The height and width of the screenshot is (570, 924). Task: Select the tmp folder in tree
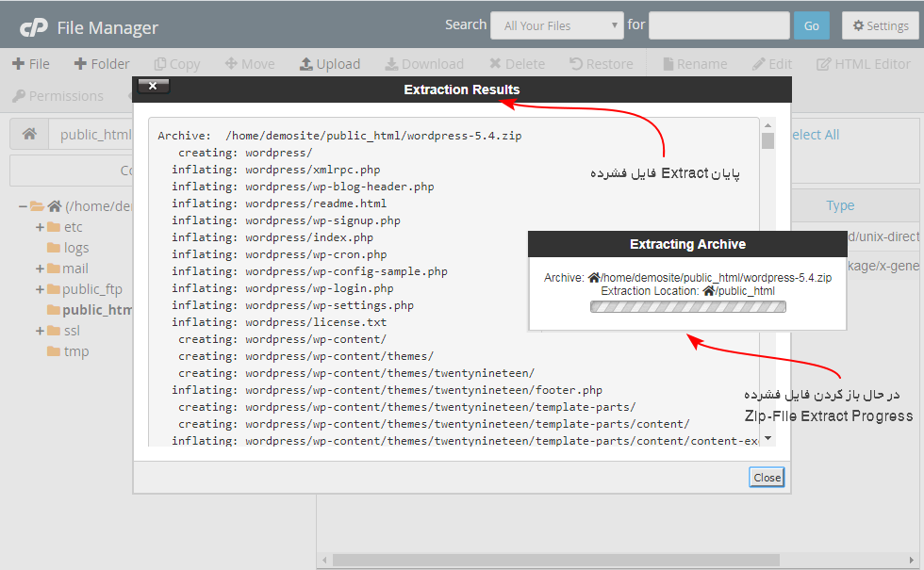click(68, 351)
